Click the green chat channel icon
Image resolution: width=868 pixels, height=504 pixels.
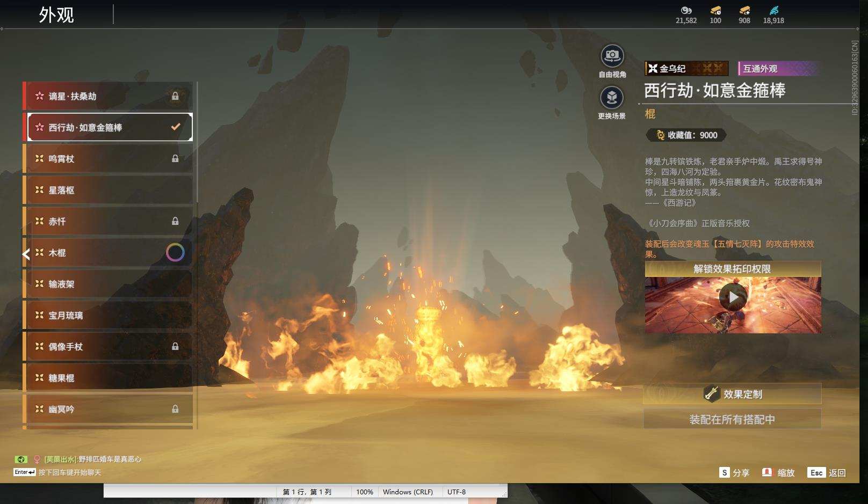point(20,459)
